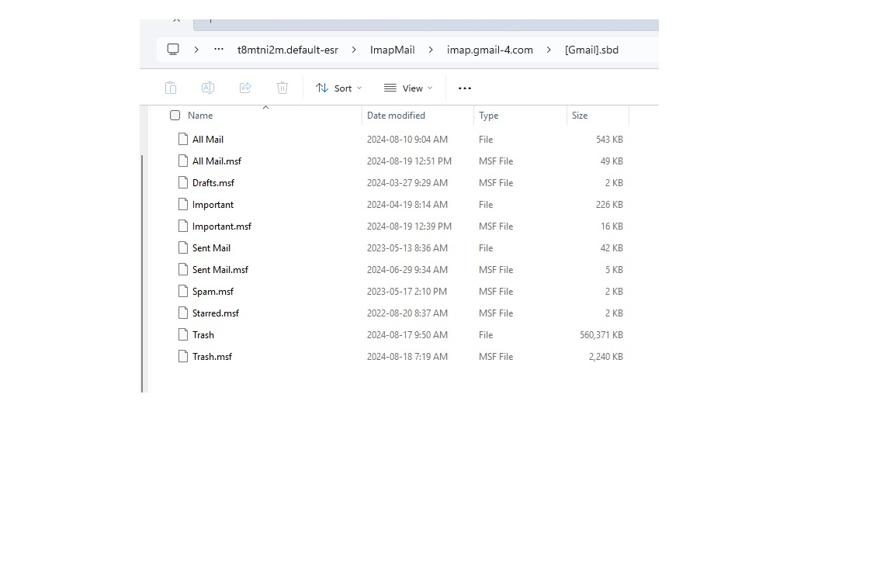Sort by Size column header
This screenshot has width=894, height=588.
tap(580, 116)
